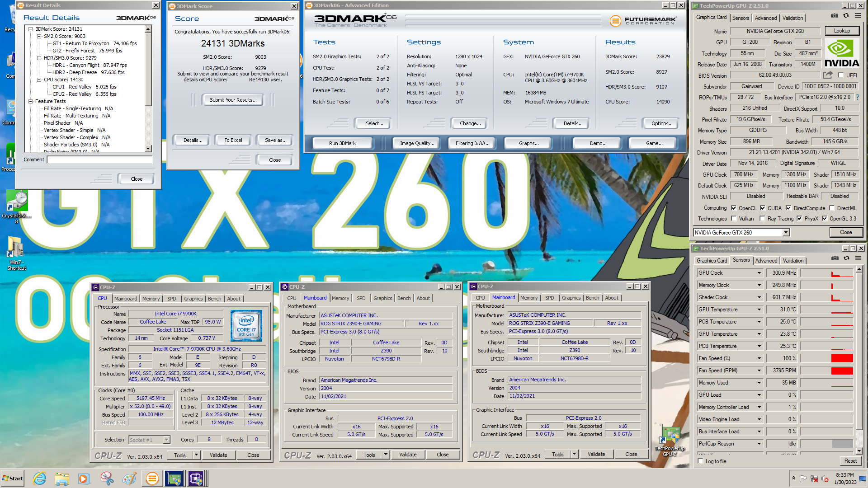Toggle Ray Tracing checkbox
Image resolution: width=868 pixels, height=488 pixels.
(762, 219)
